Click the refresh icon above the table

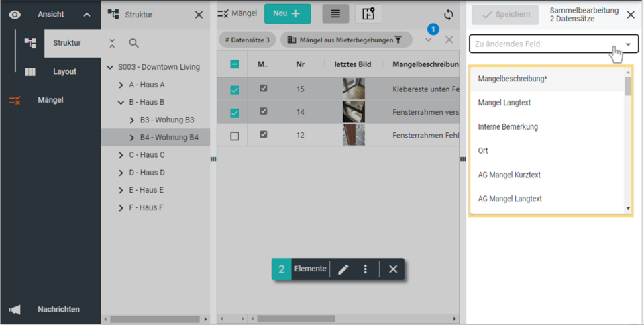(x=448, y=14)
